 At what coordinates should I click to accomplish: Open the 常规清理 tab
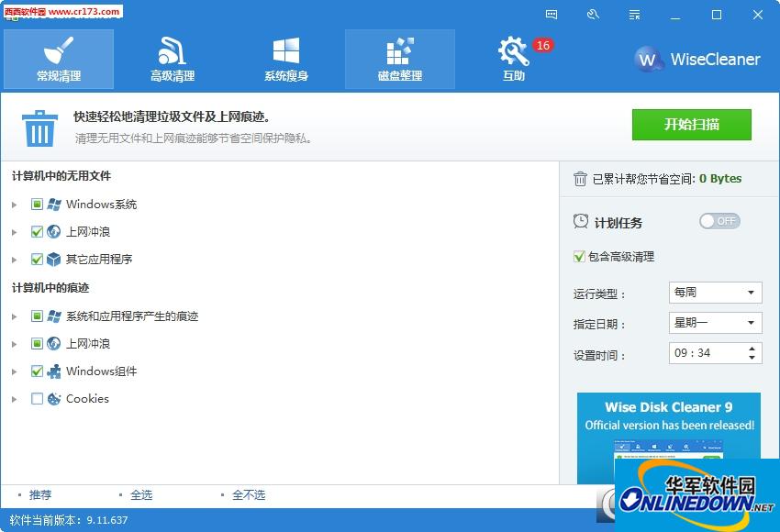pyautogui.click(x=59, y=60)
